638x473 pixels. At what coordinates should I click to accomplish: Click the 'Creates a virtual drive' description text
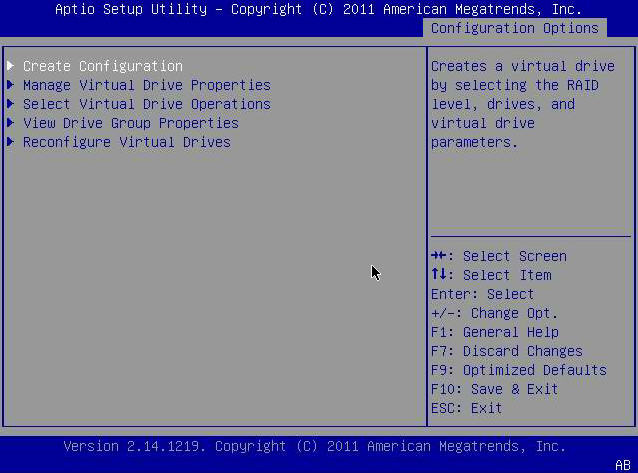523,66
